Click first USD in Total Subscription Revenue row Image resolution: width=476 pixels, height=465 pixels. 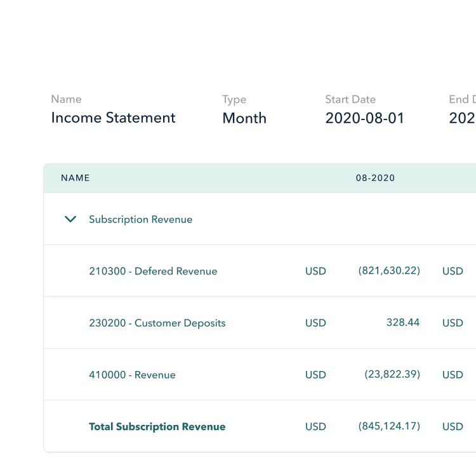point(315,426)
